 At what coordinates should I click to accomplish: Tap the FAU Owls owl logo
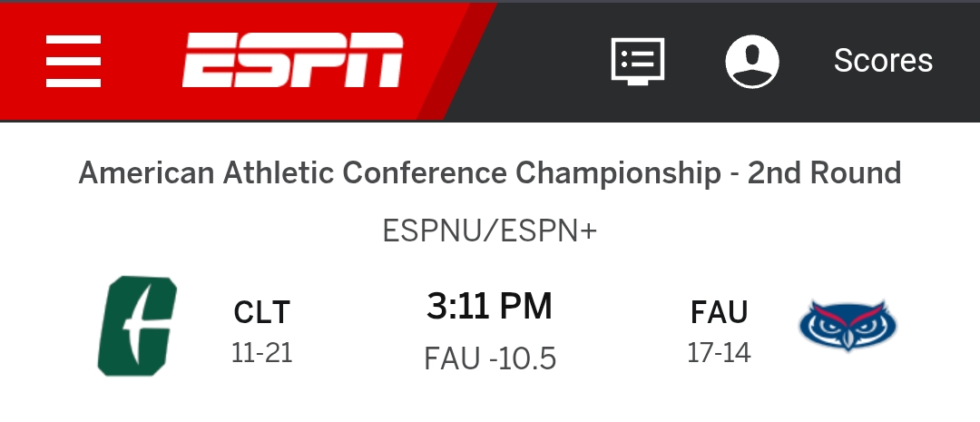coord(848,325)
